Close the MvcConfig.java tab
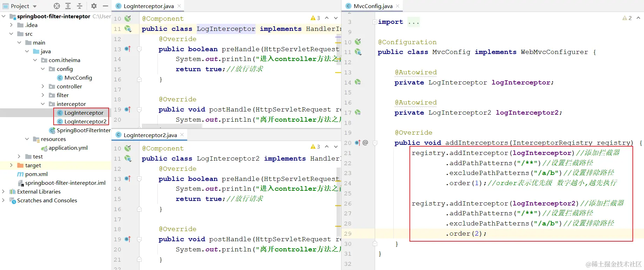Image resolution: width=644 pixels, height=270 pixels. (398, 6)
